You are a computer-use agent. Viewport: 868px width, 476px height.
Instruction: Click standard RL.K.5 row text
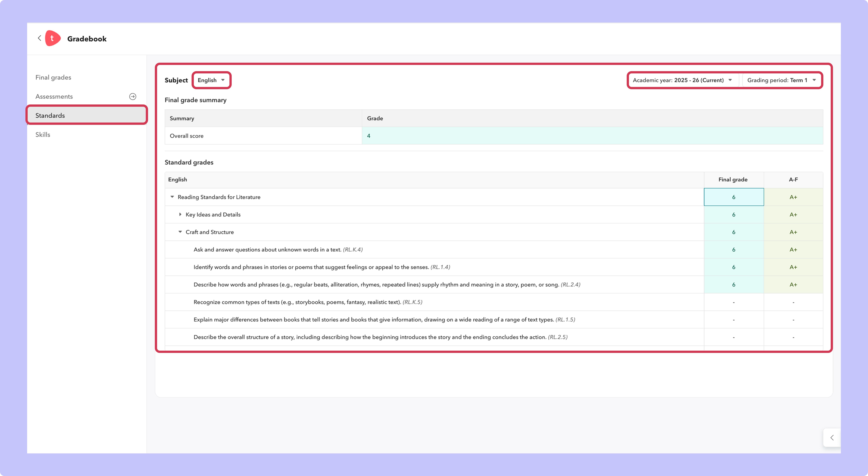(x=308, y=302)
